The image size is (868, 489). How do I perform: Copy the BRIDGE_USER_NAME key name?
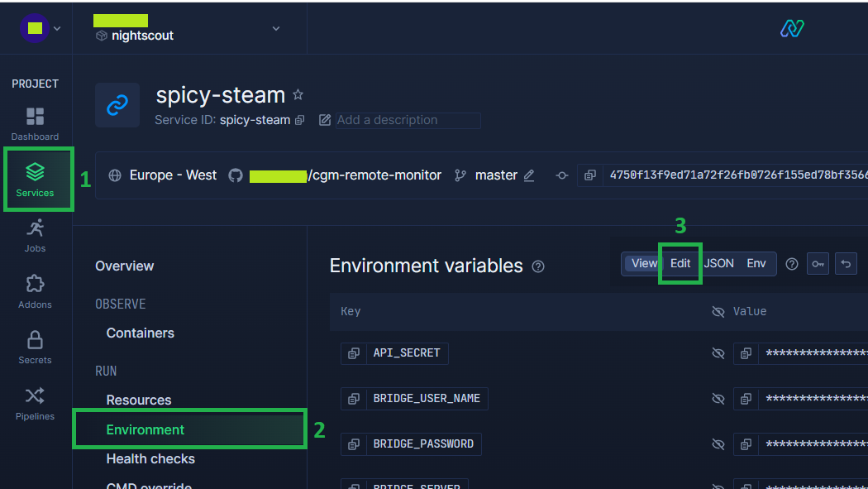pyautogui.click(x=354, y=399)
